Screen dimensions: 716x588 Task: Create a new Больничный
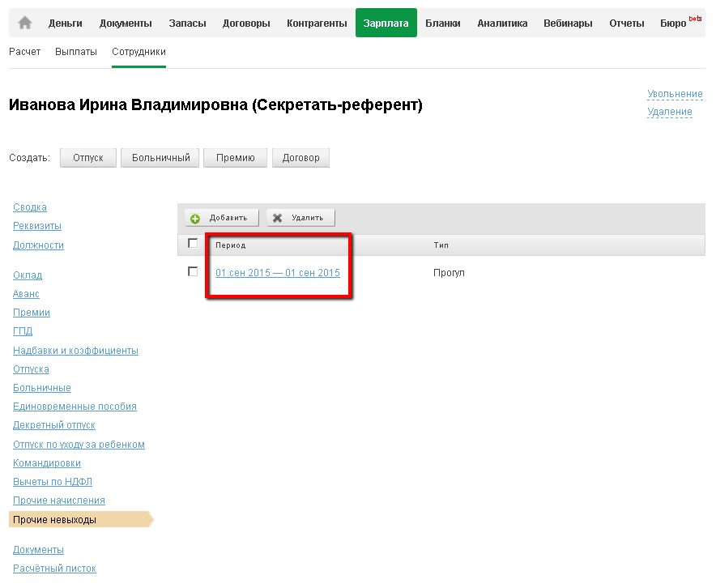tap(160, 157)
